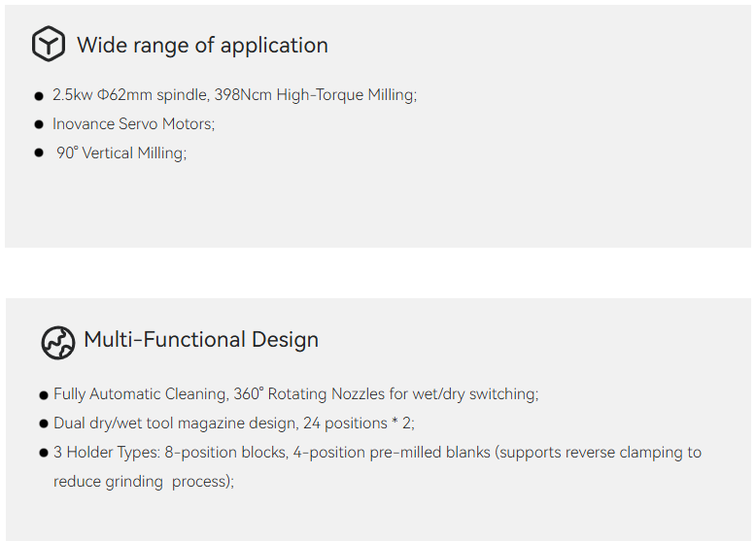This screenshot has height=542, width=756.
Task: Click the bullet before Dual dry/wet tool magazine
Action: (45, 423)
